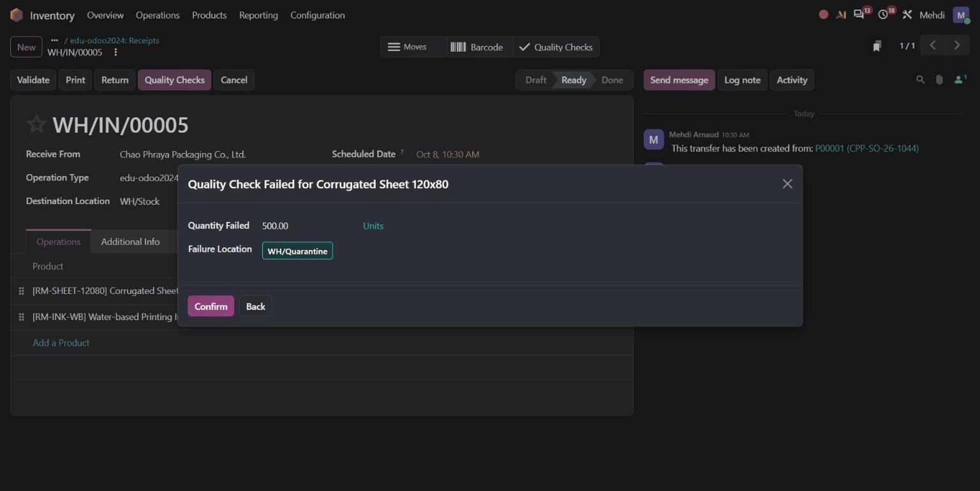980x491 pixels.
Task: Click the Return button
Action: click(115, 80)
